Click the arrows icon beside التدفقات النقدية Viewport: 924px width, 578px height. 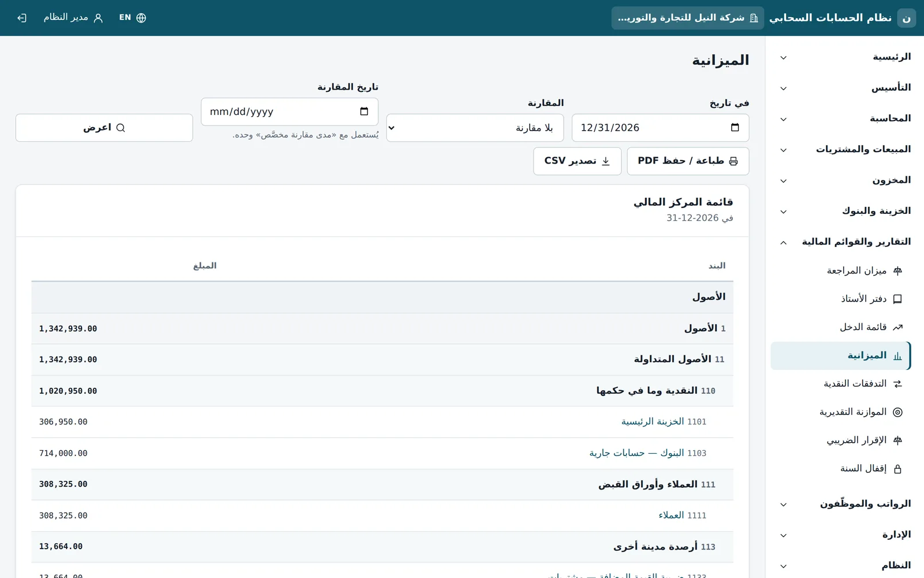click(x=897, y=384)
